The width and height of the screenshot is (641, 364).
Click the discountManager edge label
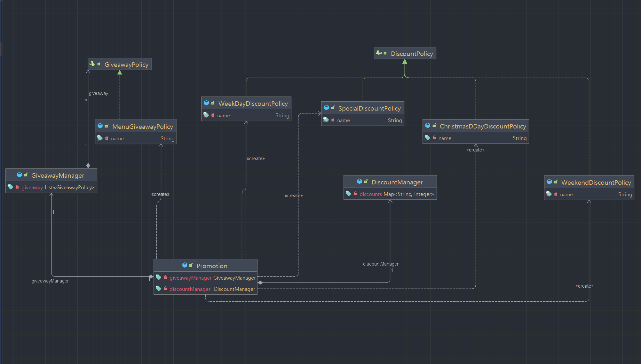tap(380, 264)
